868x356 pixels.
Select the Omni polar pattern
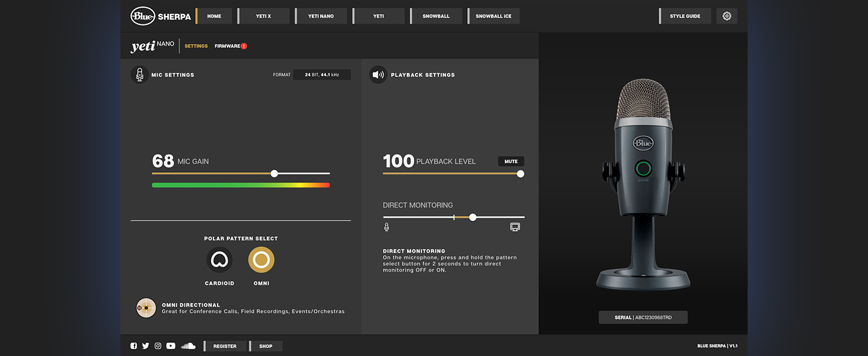tap(261, 260)
